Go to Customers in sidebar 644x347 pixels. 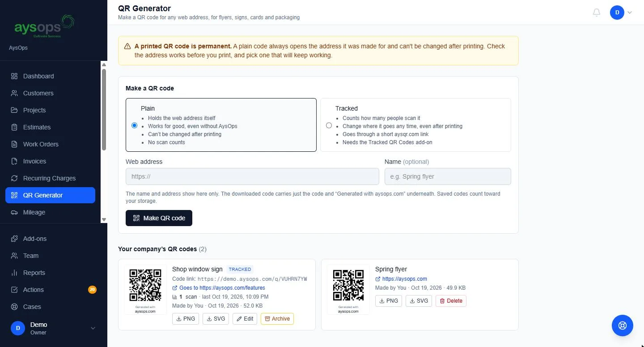tap(50, 93)
